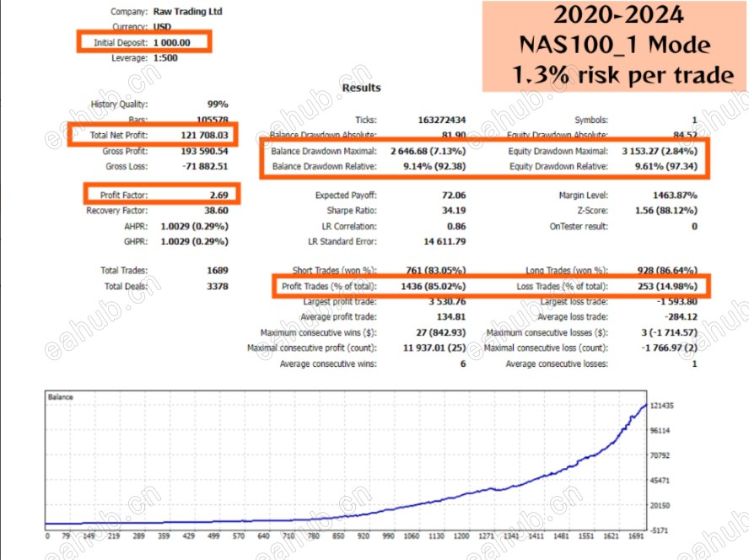
Task: Click the History Quality value 99%
Action: 218,105
